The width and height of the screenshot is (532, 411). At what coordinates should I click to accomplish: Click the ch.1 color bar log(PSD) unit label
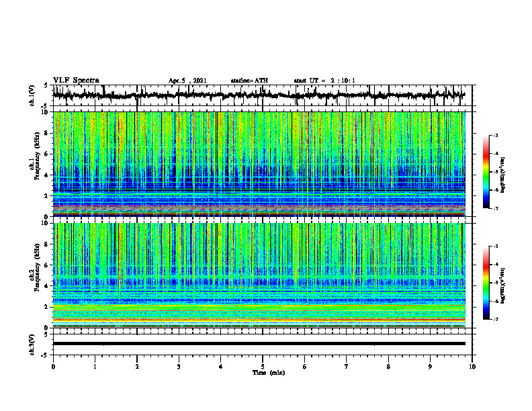[503, 175]
